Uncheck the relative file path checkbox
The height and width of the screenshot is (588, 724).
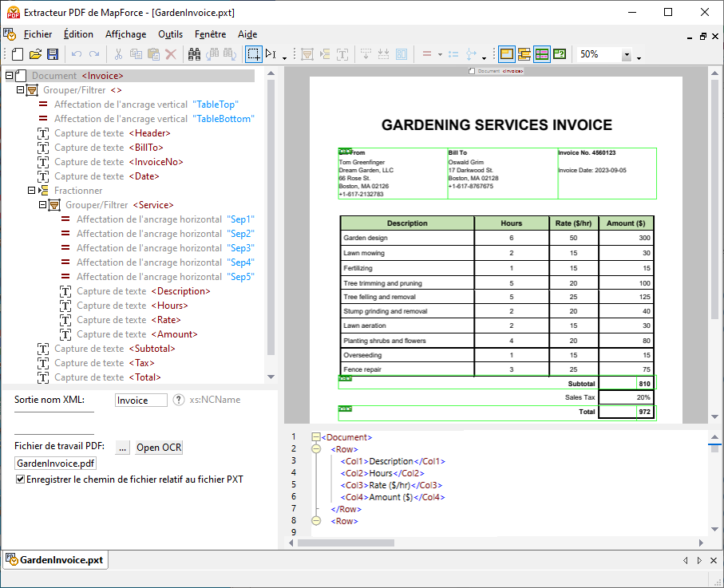point(21,479)
